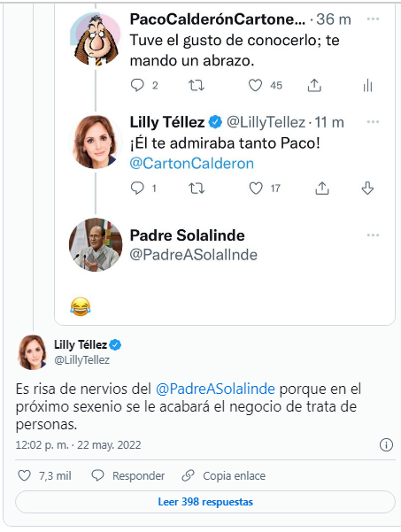Open more options on PacoCalderón's tweet
Screen dimensions: 401x532
pos(373,19)
